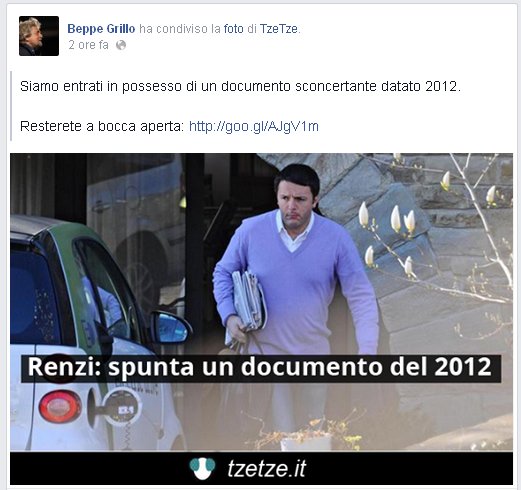Open the shared 'foto' link
Viewport: 521px width, 490px height.
point(233,29)
